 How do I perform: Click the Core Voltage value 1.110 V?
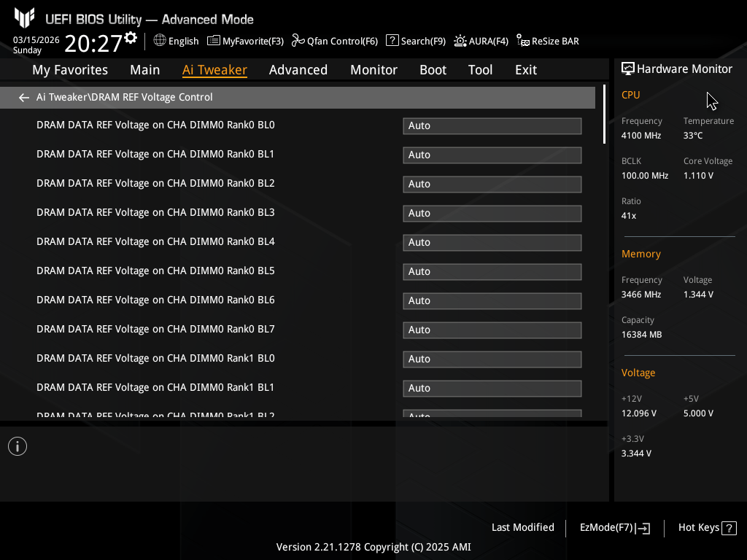click(698, 176)
